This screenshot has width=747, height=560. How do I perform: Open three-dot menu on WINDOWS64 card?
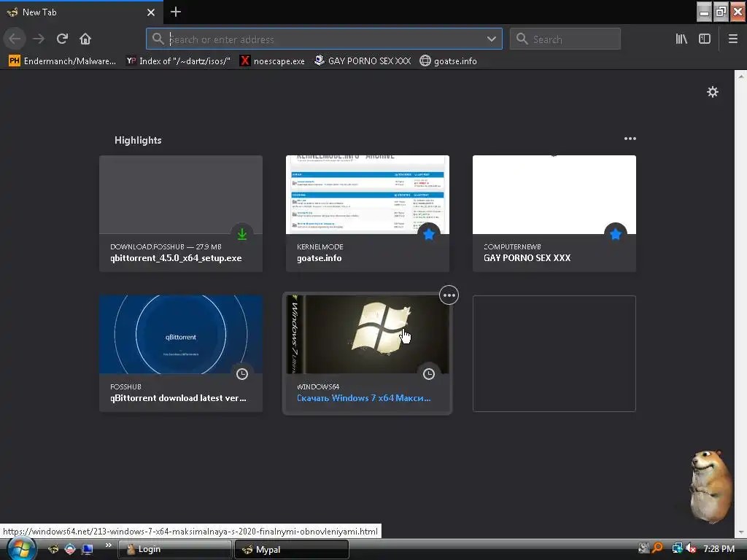pyautogui.click(x=449, y=295)
